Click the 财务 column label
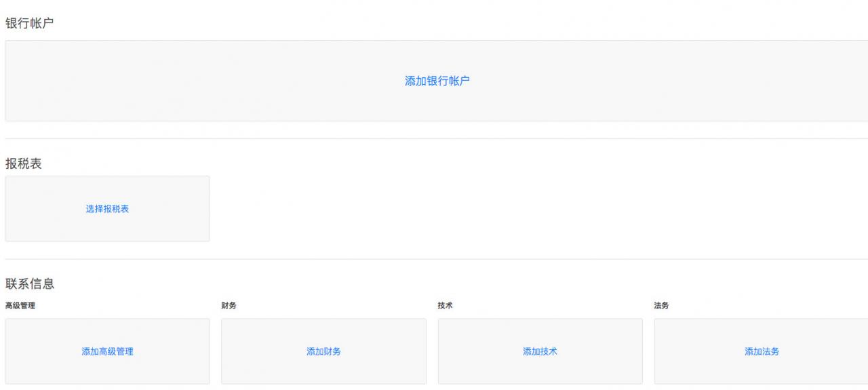Image resolution: width=868 pixels, height=390 pixels. [x=229, y=306]
